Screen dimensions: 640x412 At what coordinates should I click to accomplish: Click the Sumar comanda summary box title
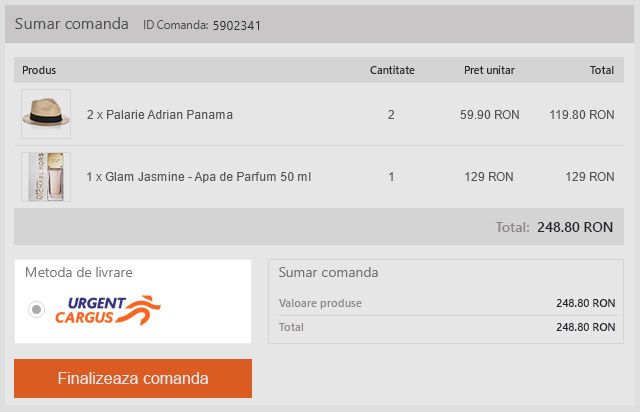click(328, 272)
